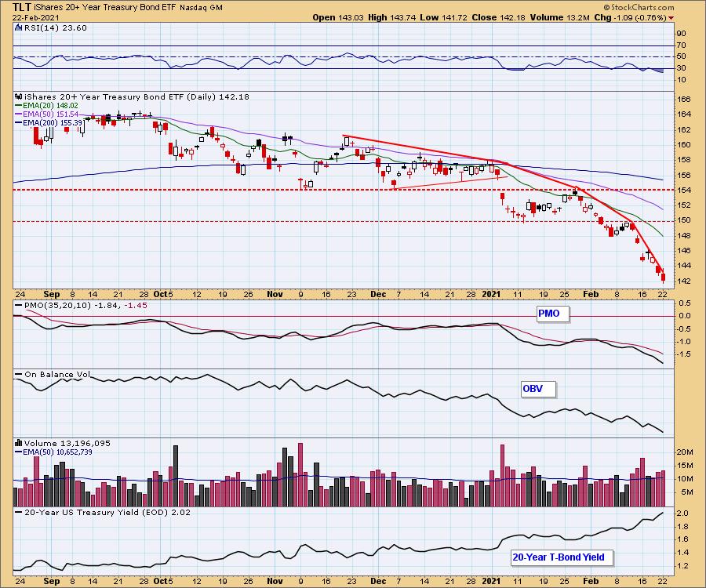Image resolution: width=706 pixels, height=588 pixels.
Task: Click the Close 142.18 value in the header
Action: pyautogui.click(x=498, y=17)
